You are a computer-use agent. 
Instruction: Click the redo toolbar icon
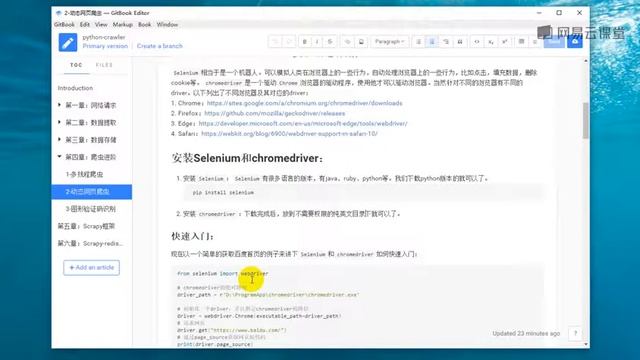(289, 42)
